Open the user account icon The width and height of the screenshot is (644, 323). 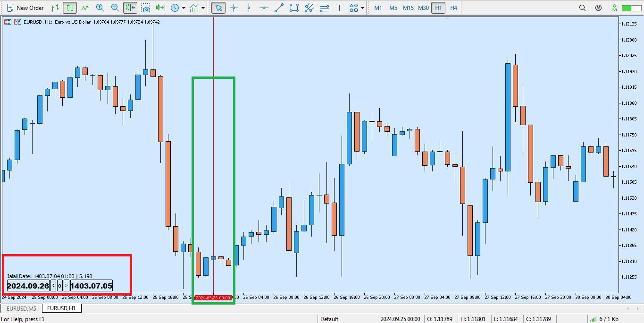coord(598,8)
